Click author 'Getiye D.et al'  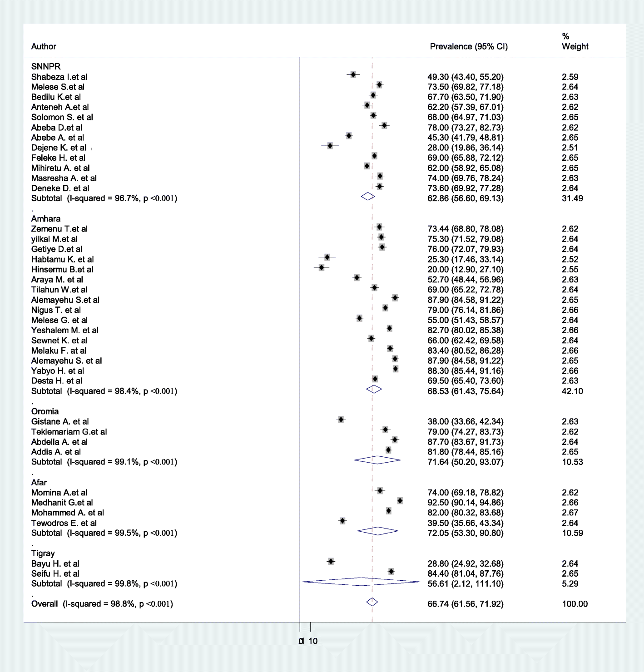click(x=57, y=249)
